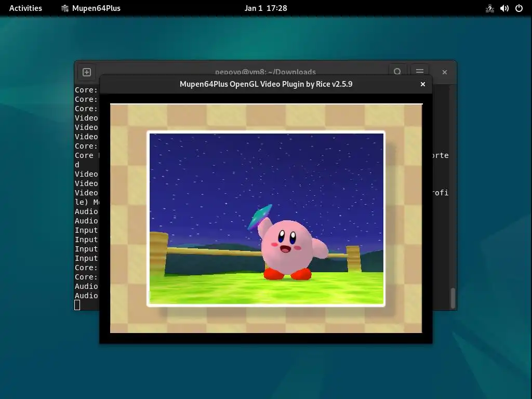The width and height of the screenshot is (532, 399).
Task: Open the Mupen64Plus app menu in top bar
Action: click(90, 8)
